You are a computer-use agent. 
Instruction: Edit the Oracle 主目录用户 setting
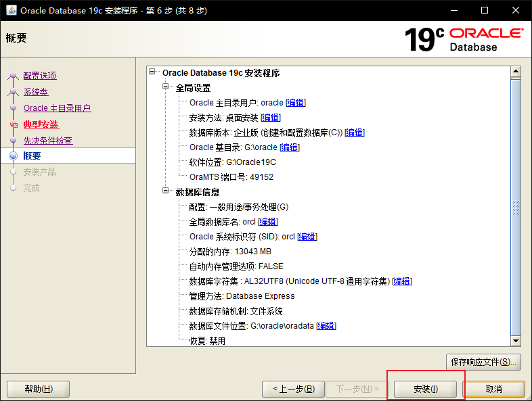coord(296,103)
